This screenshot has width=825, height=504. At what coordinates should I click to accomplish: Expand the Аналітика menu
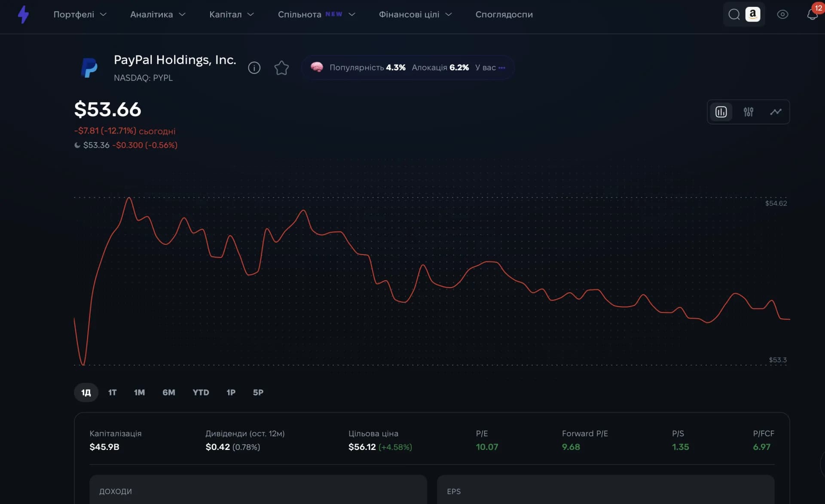158,15
